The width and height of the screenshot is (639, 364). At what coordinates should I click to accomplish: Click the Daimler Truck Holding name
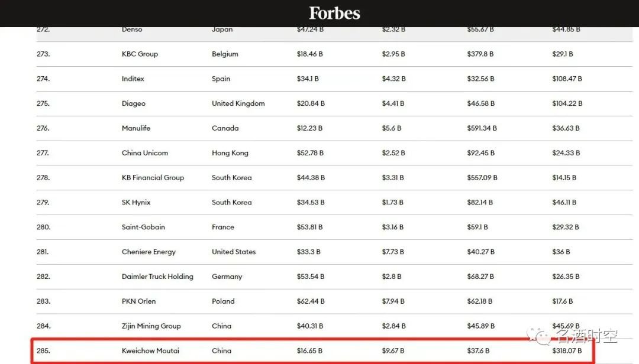click(157, 277)
